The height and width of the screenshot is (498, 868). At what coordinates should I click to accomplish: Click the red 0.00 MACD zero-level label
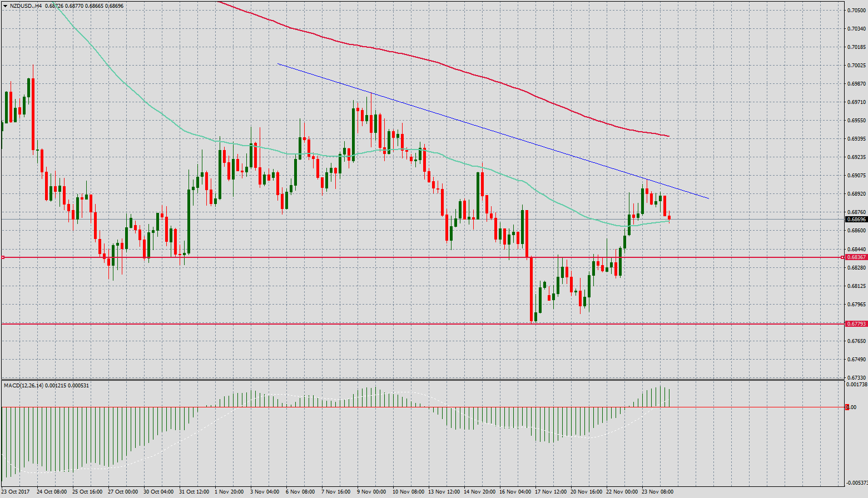tap(851, 407)
